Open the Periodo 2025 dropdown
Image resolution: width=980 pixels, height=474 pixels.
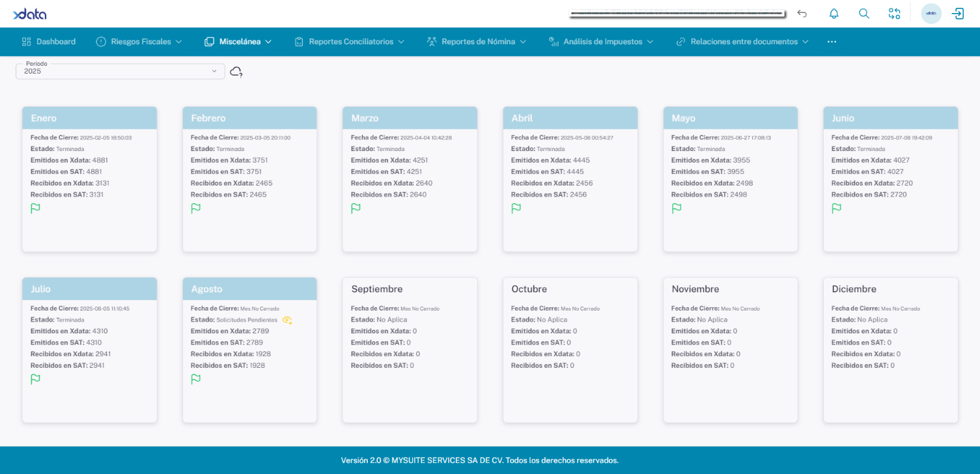(120, 72)
